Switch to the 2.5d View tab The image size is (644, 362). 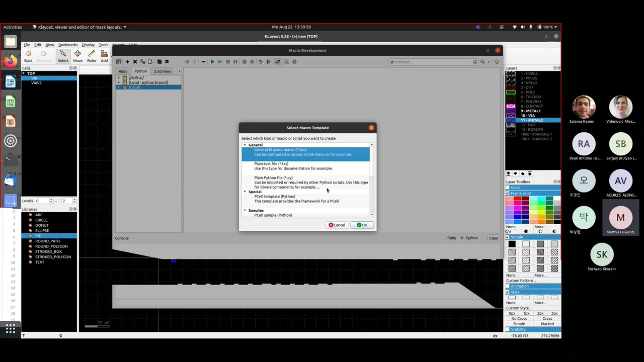point(162,71)
